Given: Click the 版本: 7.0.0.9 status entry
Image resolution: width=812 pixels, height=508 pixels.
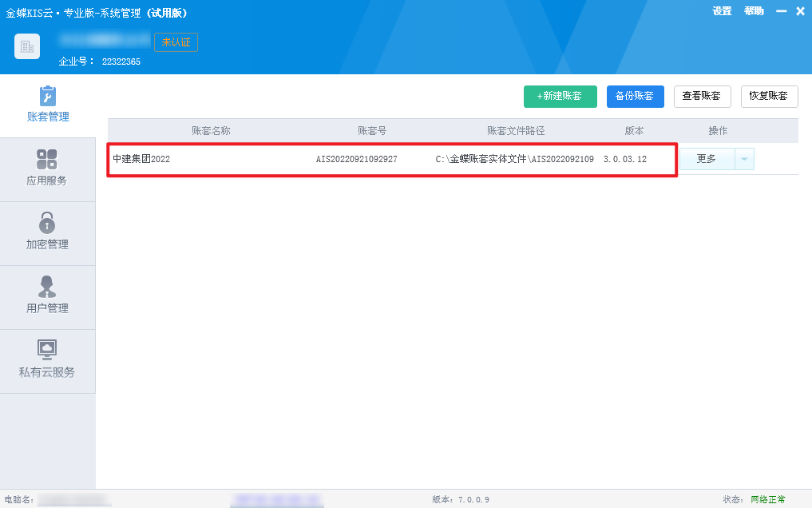Looking at the screenshot, I should [x=461, y=499].
